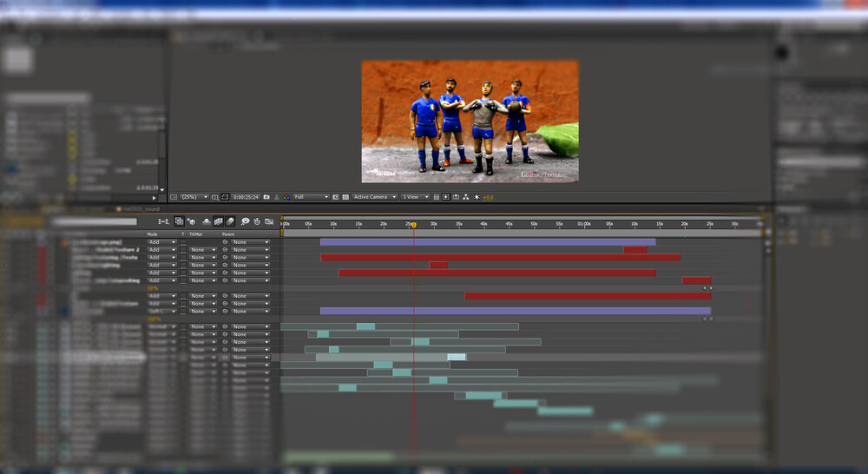
Task: Toggle Hide Shy Layers switch
Action: (206, 221)
